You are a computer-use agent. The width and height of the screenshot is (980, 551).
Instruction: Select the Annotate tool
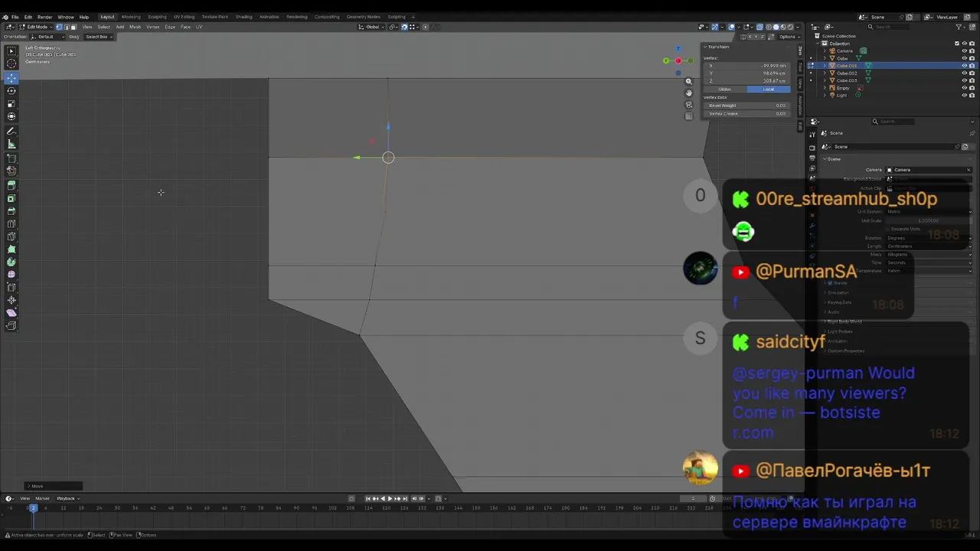point(11,132)
